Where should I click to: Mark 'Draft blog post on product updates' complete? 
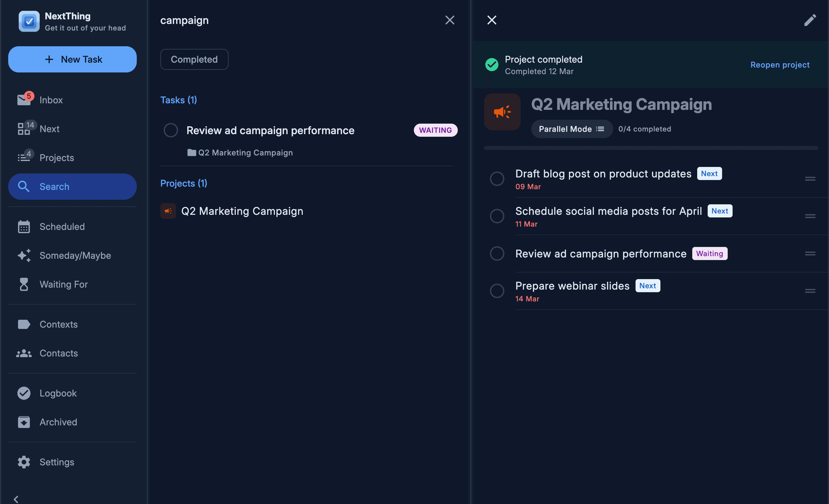(x=497, y=179)
